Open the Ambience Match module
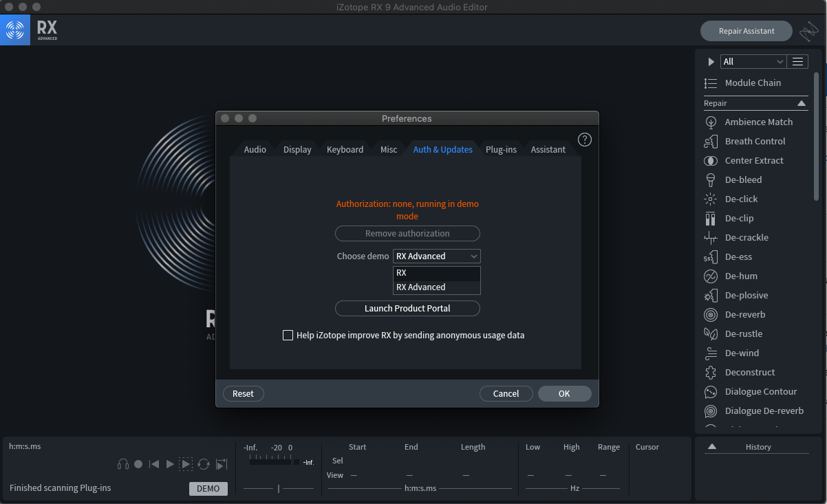The image size is (827, 504). (x=758, y=122)
